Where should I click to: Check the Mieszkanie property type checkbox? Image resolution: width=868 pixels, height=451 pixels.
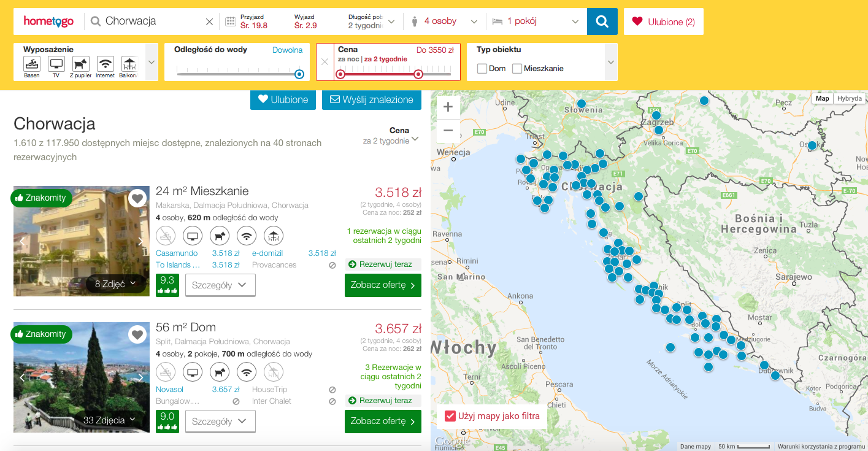517,69
